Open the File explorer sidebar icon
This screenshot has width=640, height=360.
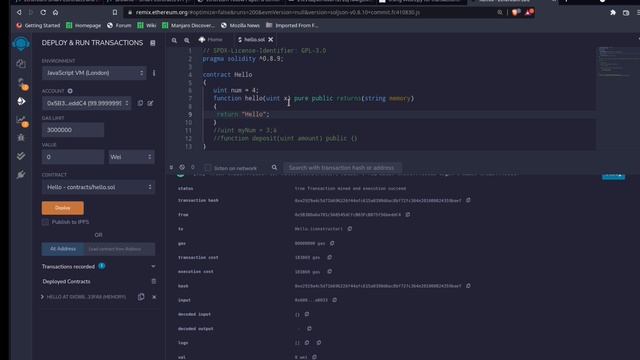[x=21, y=64]
